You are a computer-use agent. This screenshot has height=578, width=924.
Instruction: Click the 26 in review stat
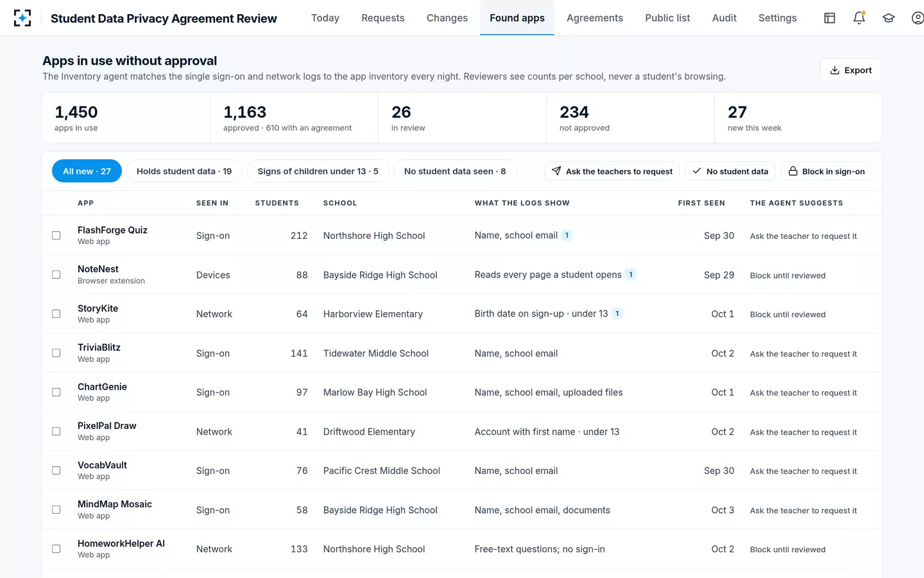click(x=462, y=118)
